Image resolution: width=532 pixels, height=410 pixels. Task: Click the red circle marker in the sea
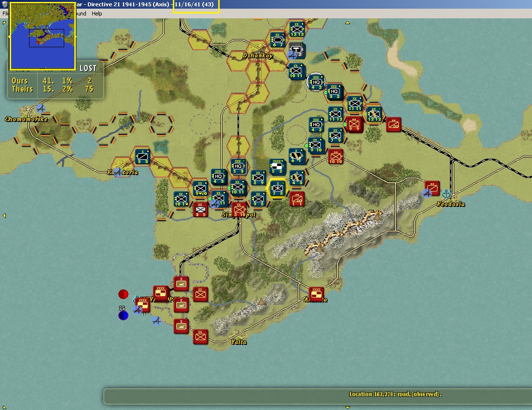(123, 294)
